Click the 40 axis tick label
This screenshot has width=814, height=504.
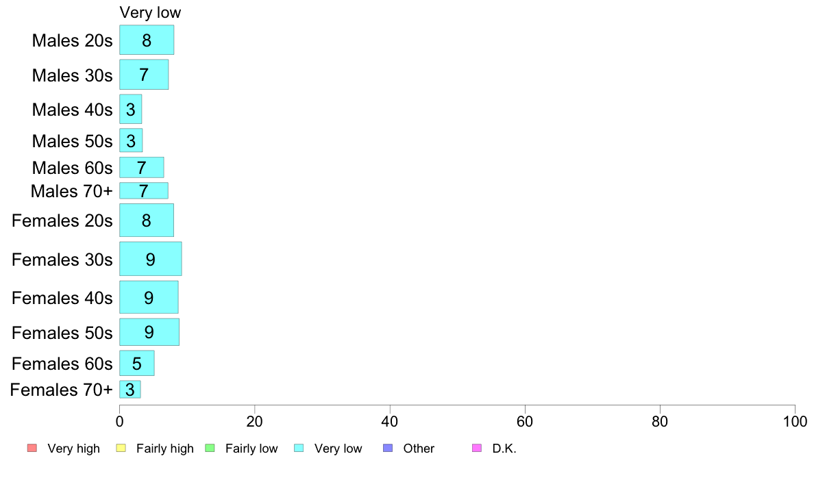pyautogui.click(x=389, y=421)
